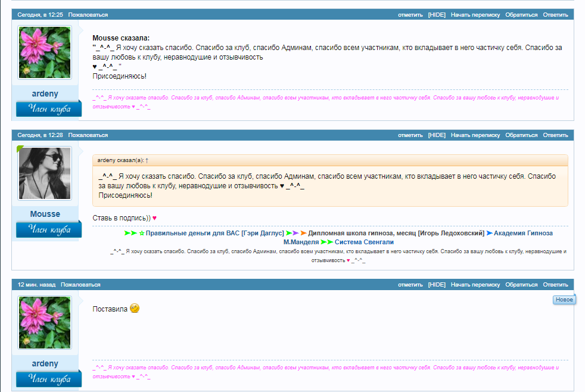Open Дипломная школа гипноза [Игорь Ледоховский] link
This screenshot has width=585, height=392.
[x=396, y=233]
